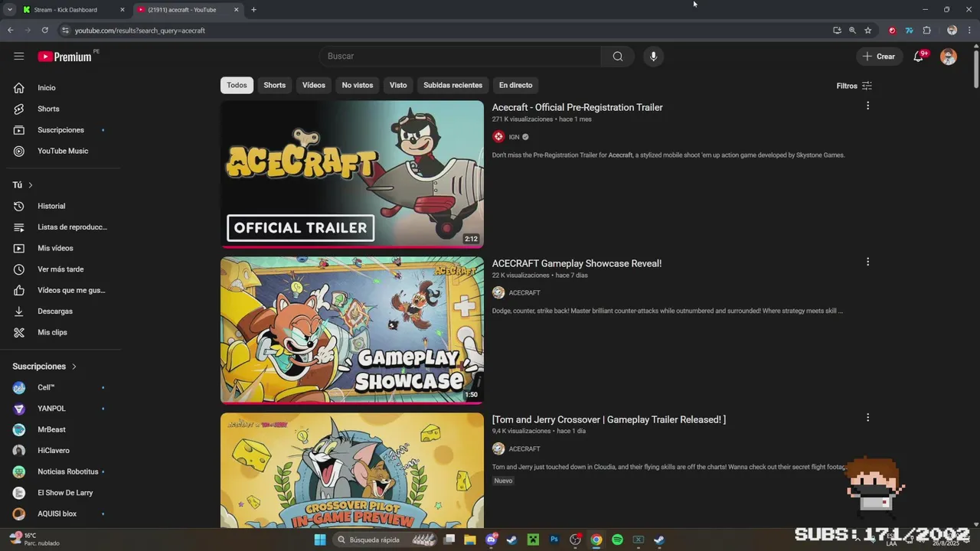
Task: Select the Vídeos filter chip
Action: 313,85
